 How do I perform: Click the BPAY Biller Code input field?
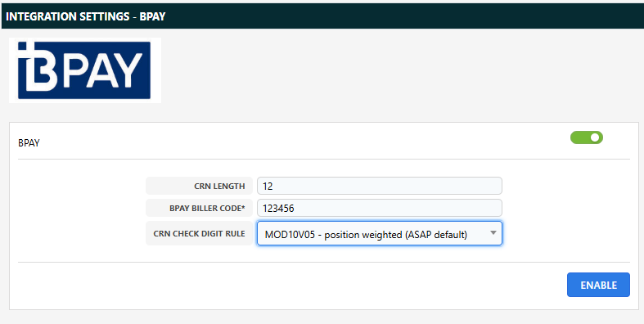pyautogui.click(x=380, y=208)
